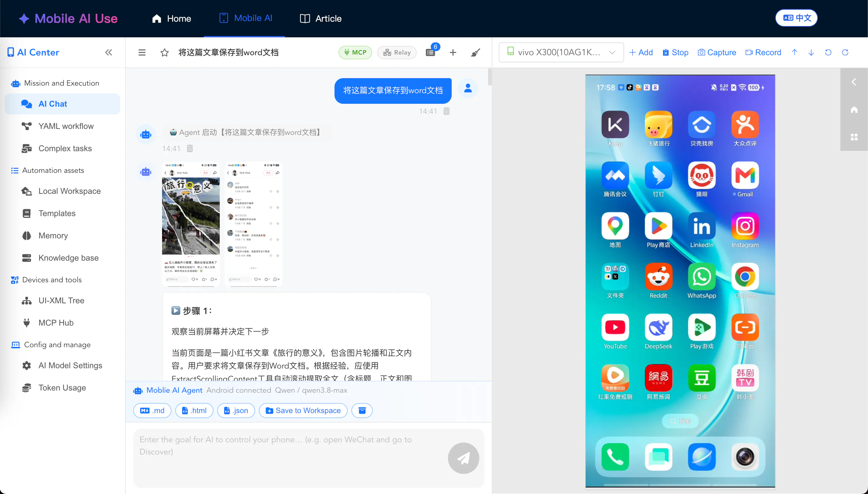This screenshot has width=868, height=494.
Task: Open the vivo X300 device dropdown
Action: point(561,52)
